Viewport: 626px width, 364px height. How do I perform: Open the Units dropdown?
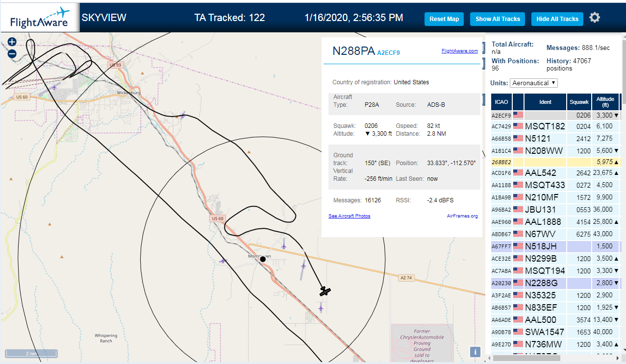534,83
